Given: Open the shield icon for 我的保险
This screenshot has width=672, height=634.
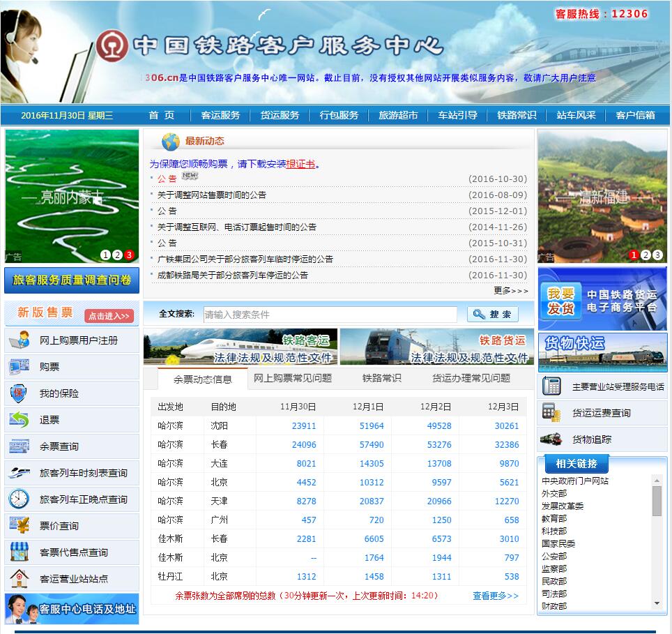Looking at the screenshot, I should pos(19,393).
